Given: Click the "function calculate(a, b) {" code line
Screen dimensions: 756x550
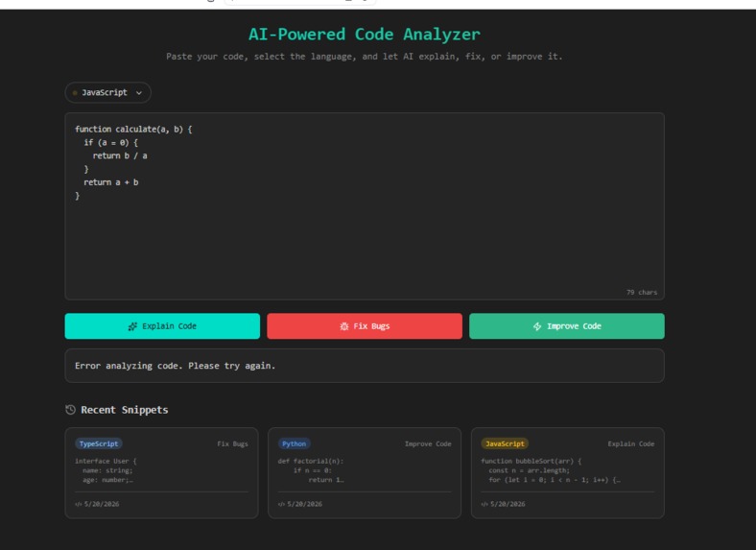Looking at the screenshot, I should [x=133, y=130].
